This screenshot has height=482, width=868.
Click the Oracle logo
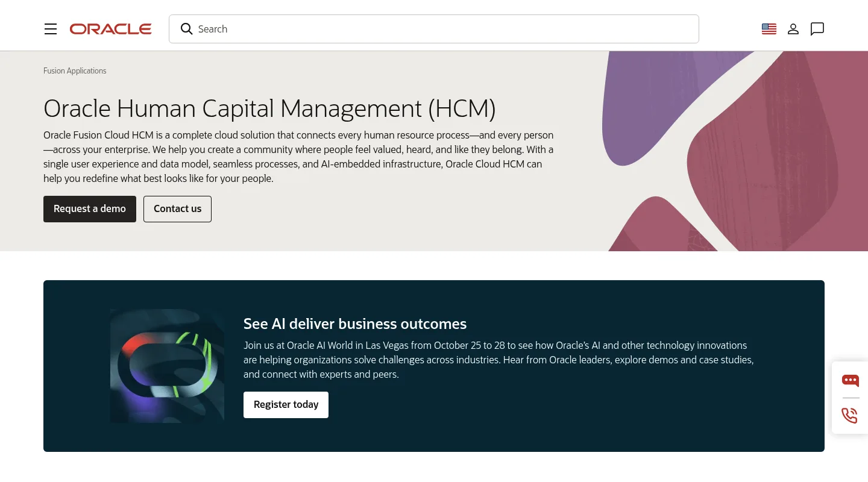110,29
